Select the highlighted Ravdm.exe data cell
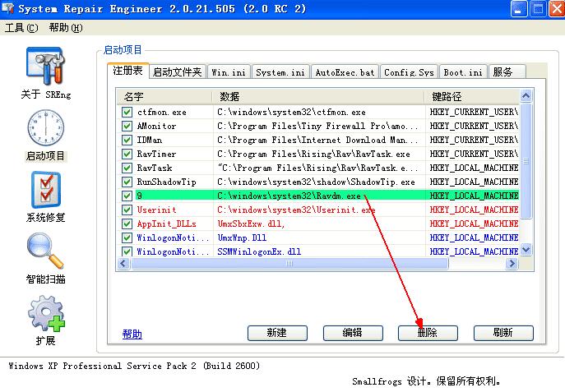The height and width of the screenshot is (392, 565). click(319, 196)
